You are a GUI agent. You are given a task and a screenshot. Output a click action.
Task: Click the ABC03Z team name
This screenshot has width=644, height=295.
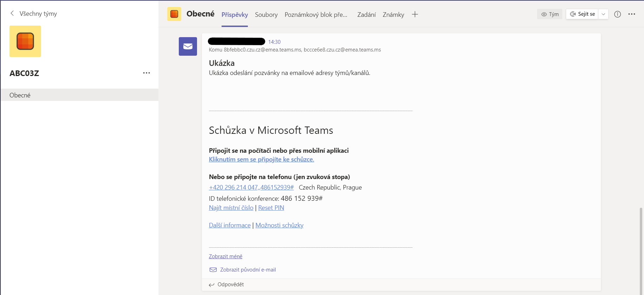(x=24, y=73)
